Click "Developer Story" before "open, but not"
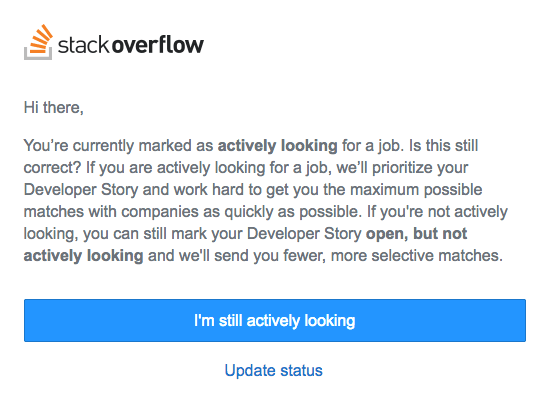The height and width of the screenshot is (401, 540). click(304, 234)
